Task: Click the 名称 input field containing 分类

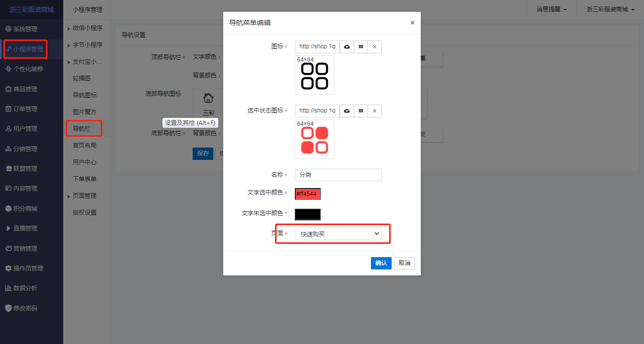Action: pyautogui.click(x=338, y=175)
